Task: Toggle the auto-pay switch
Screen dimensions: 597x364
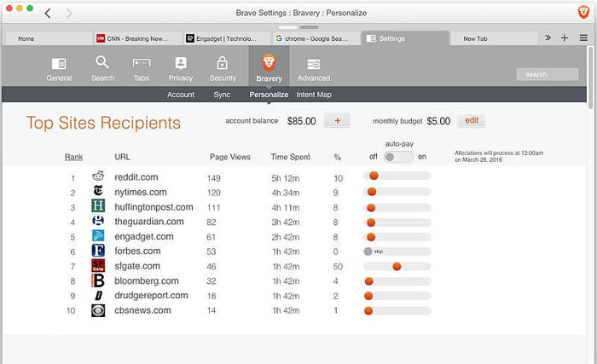Action: tap(398, 157)
